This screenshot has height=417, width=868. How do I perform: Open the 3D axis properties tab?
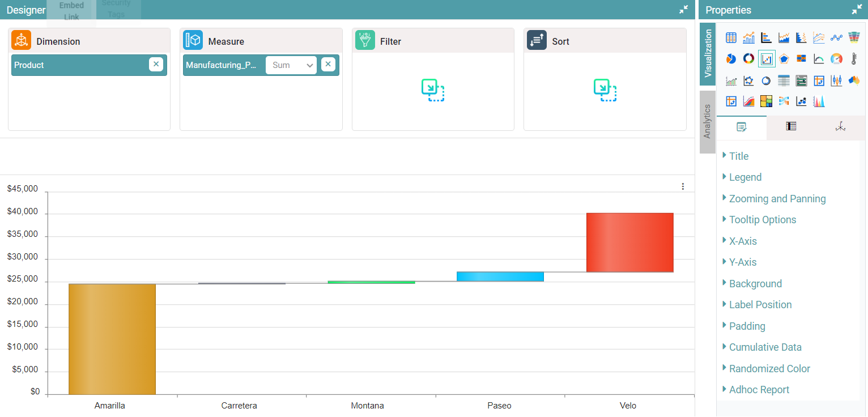tap(840, 127)
